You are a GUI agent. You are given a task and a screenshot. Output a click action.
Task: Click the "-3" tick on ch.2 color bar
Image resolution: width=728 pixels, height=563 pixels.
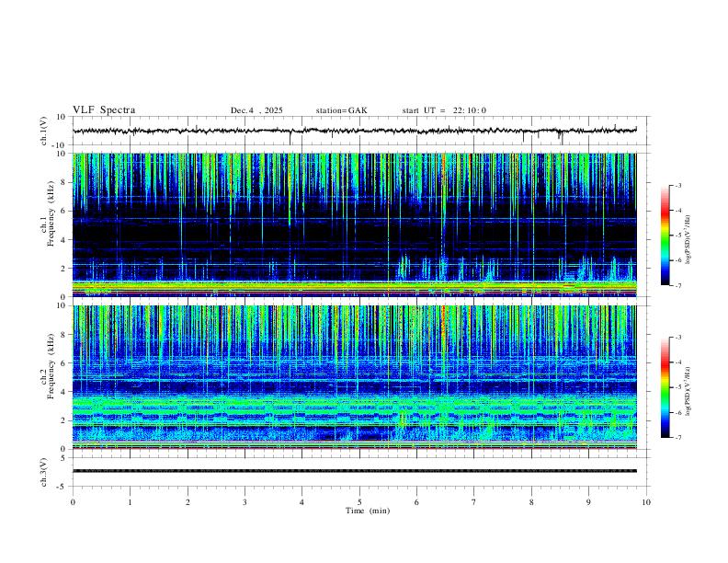pos(678,338)
